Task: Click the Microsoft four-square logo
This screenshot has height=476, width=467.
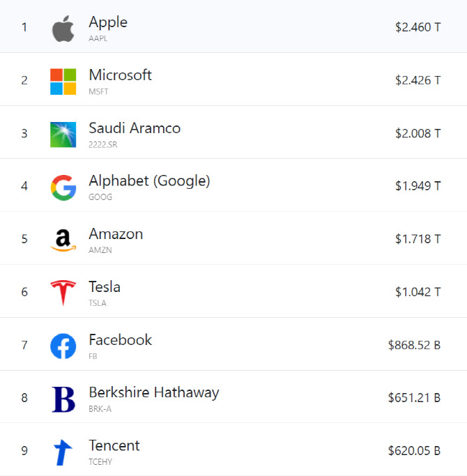Action: 63,82
